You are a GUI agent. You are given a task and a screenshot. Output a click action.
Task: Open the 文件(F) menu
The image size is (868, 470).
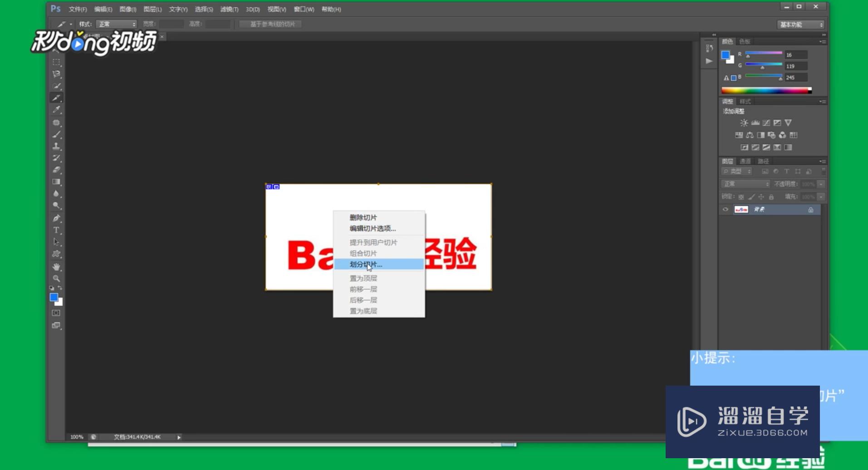pyautogui.click(x=78, y=10)
